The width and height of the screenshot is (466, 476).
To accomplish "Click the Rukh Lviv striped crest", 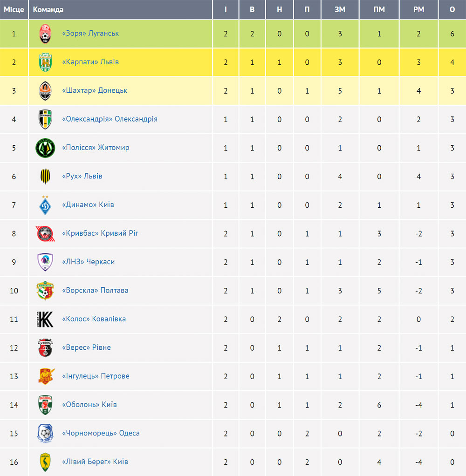I will [x=45, y=177].
